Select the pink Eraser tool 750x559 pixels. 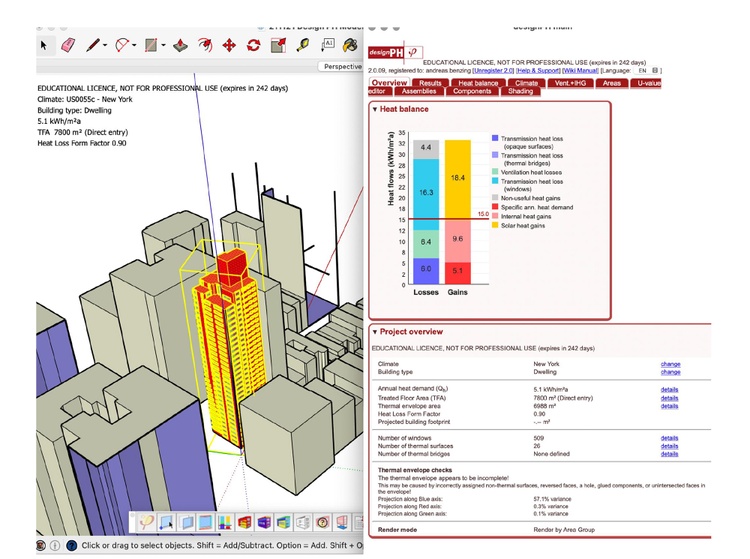[68, 45]
